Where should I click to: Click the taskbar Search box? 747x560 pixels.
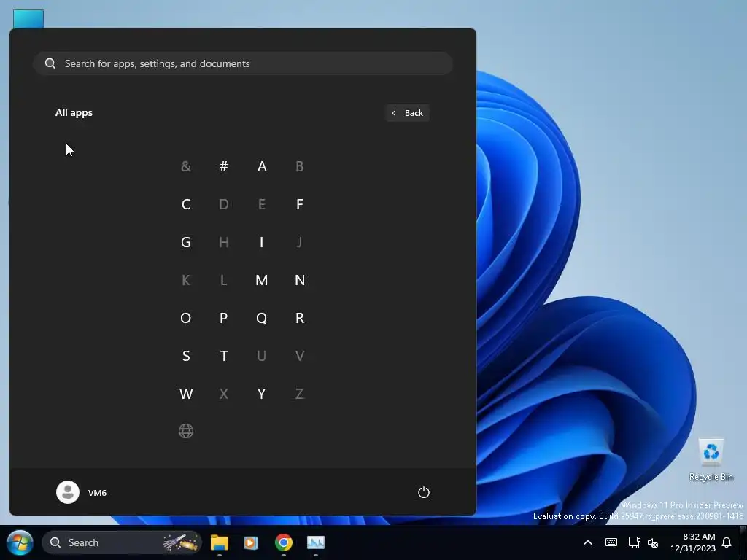tap(122, 542)
